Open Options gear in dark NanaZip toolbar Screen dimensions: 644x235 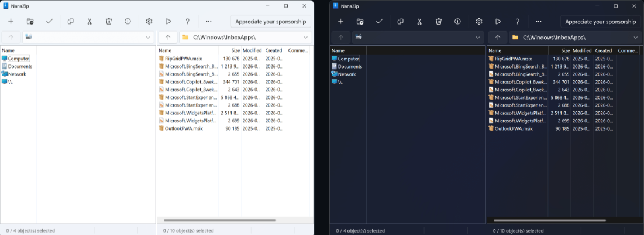pos(479,22)
